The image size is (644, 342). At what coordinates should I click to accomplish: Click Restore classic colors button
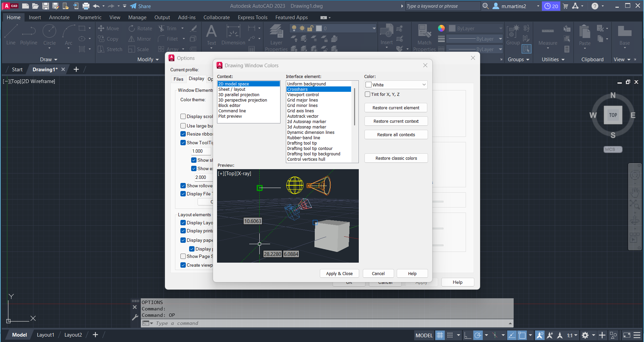click(x=396, y=158)
